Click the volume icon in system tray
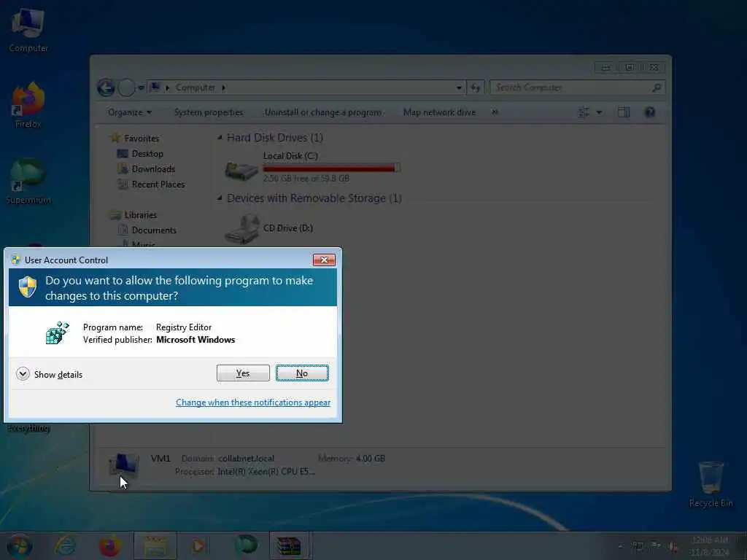Screen dimensions: 747x560 673,547
